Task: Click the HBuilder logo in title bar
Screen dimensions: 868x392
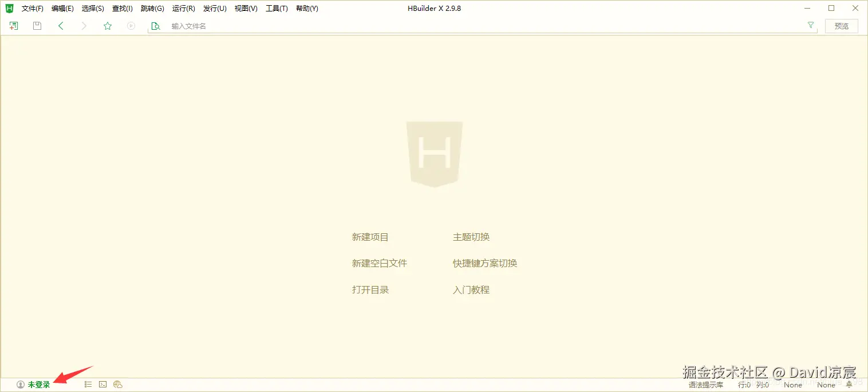Action: [x=9, y=8]
